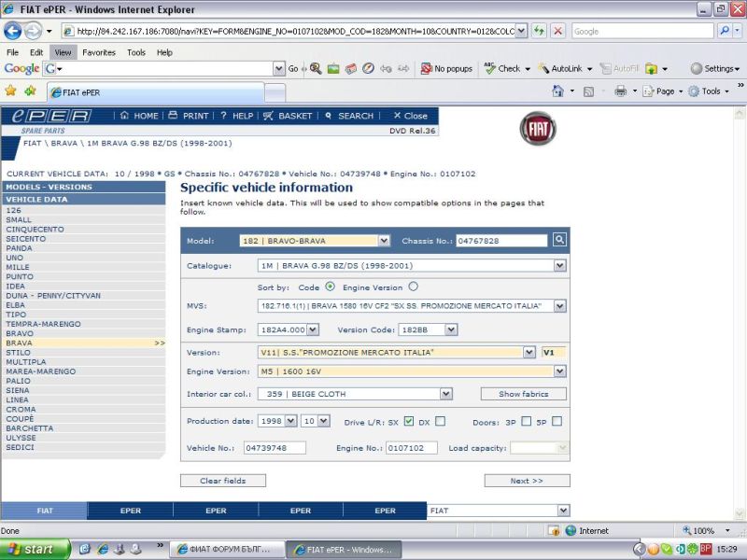The image size is (747, 560).
Task: Uncheck the SX drive checkbox
Action: tap(408, 421)
